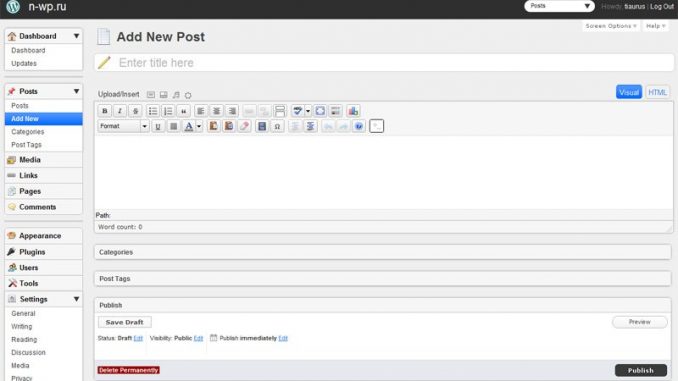Expand the Screen Options panel
Viewport: 678px width, 381px height.
611,26
